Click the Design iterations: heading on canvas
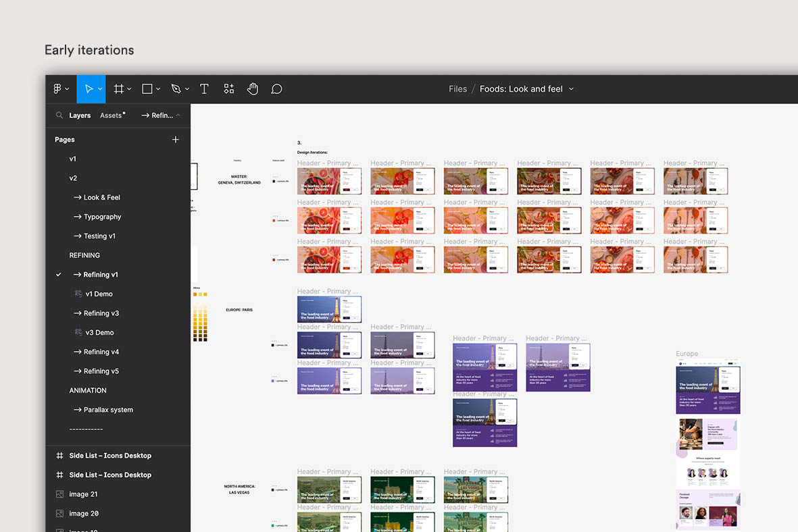Image resolution: width=798 pixels, height=532 pixels. [x=312, y=152]
